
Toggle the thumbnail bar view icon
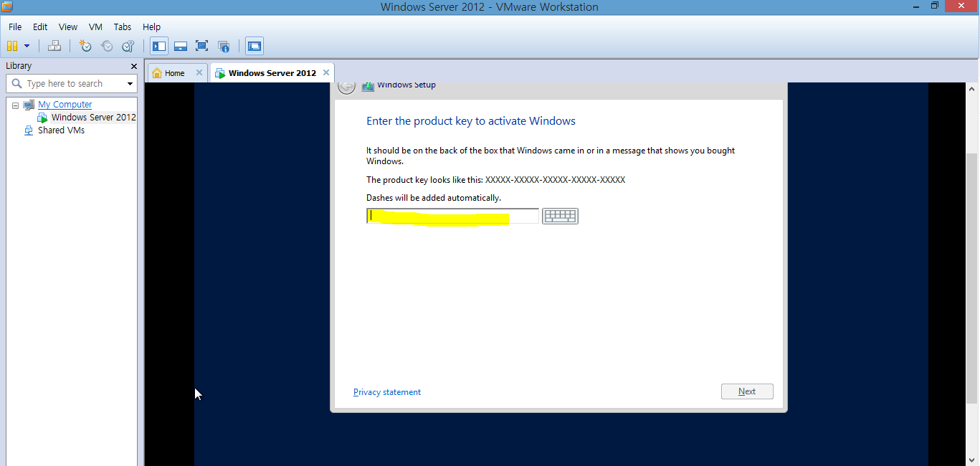click(x=181, y=46)
